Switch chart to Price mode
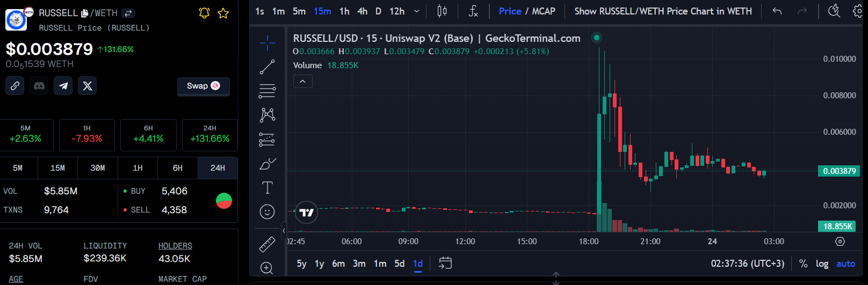 pos(510,11)
